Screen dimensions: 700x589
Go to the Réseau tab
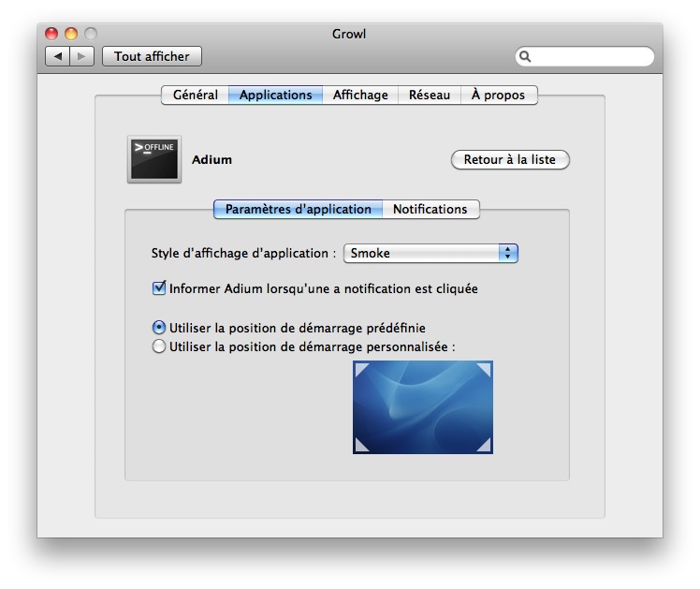430,95
